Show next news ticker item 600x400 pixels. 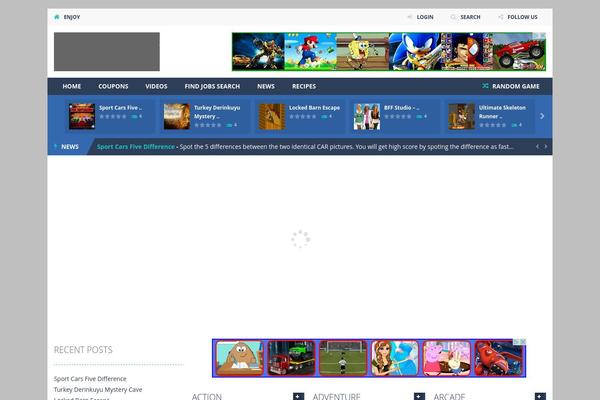click(x=546, y=146)
